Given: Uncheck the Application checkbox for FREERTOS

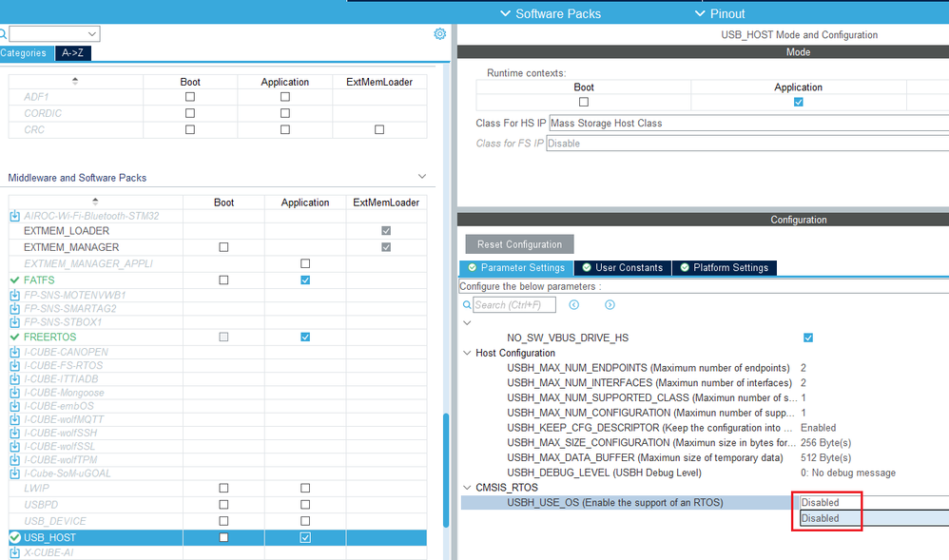Looking at the screenshot, I should tap(305, 337).
